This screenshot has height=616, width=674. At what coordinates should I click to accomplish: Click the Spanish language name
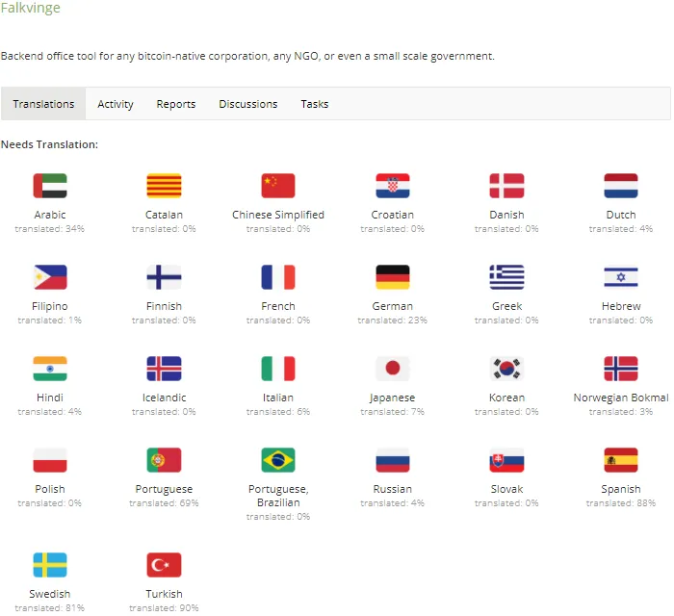[x=621, y=489]
